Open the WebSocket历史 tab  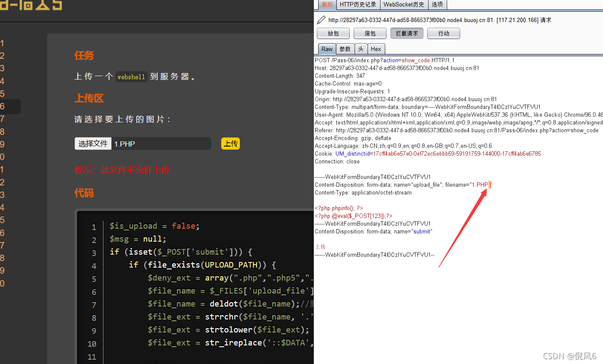pyautogui.click(x=404, y=4)
